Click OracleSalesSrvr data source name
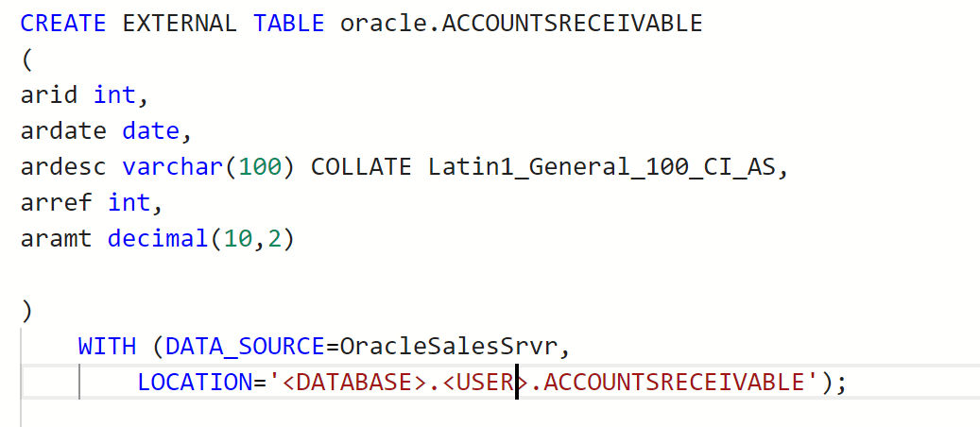This screenshot has width=980, height=427. [448, 347]
